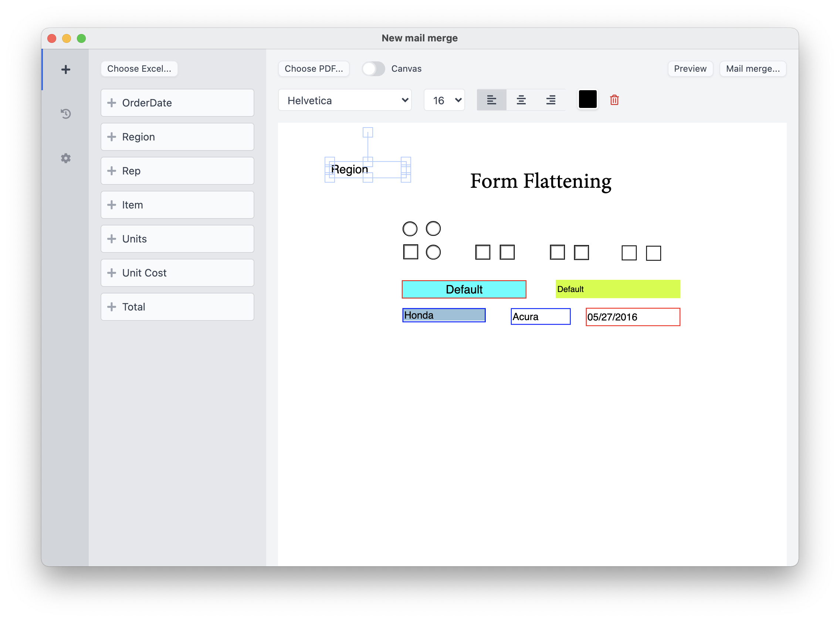
Task: Add the Total field item
Action: tap(177, 307)
